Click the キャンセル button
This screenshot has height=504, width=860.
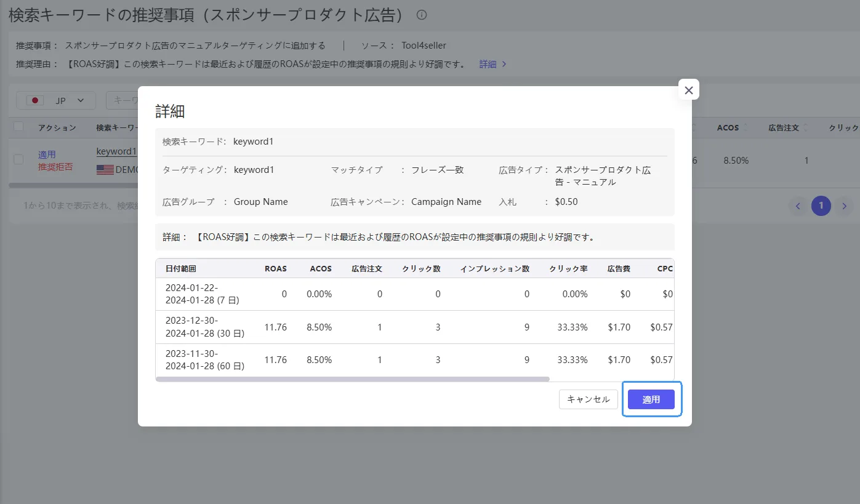[x=588, y=399]
